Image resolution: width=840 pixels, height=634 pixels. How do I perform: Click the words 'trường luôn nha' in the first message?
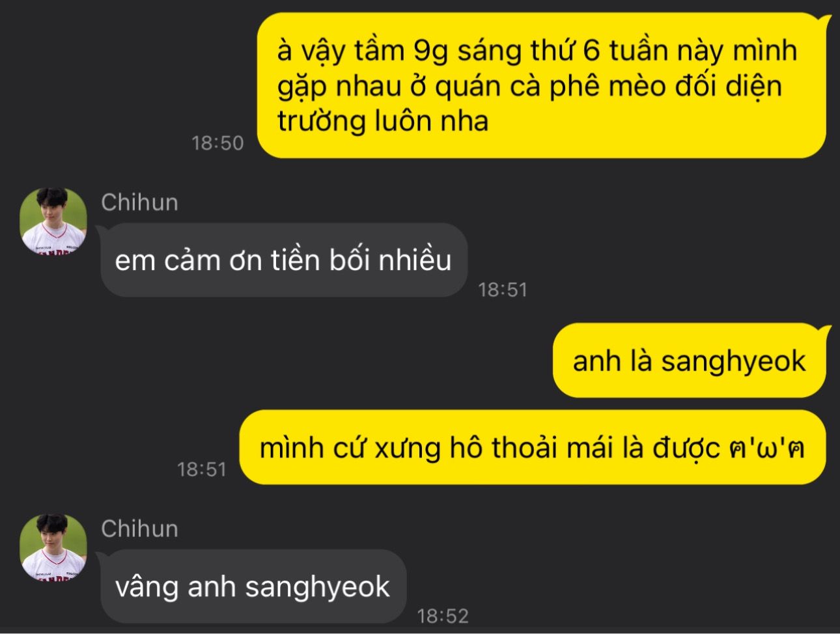[x=383, y=122]
